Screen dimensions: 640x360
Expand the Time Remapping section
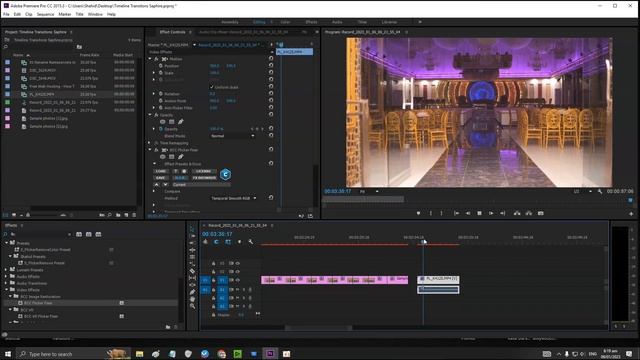[150, 143]
